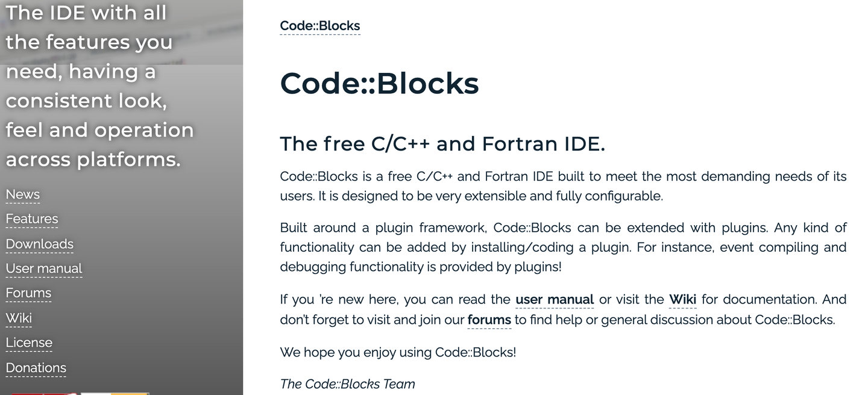Follow the bold 'Wiki' link in paragraph
Viewport: 868px width, 395px height.
[682, 300]
